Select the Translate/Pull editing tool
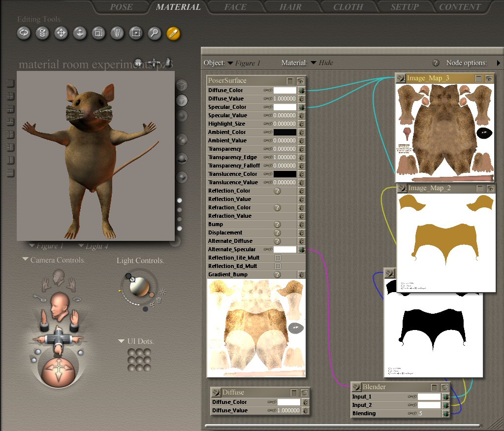The height and width of the screenshot is (431, 504). click(61, 33)
